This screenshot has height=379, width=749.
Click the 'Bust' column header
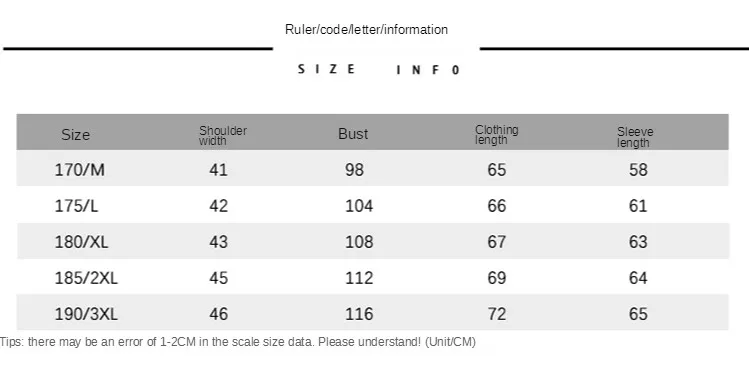pyautogui.click(x=353, y=134)
